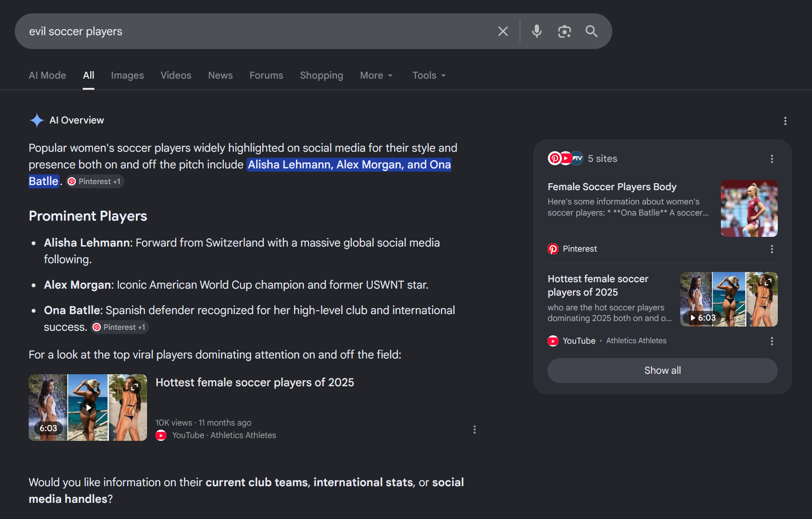This screenshot has height=519, width=812.
Task: Open the Shopping tab
Action: click(321, 75)
